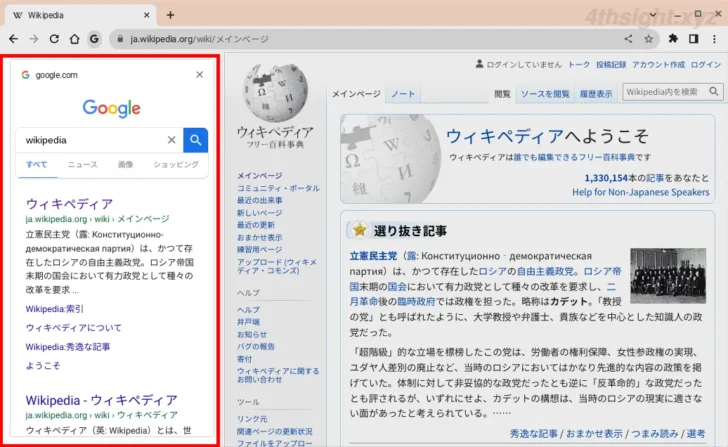
Task: Click the share icon in address bar
Action: (x=628, y=39)
